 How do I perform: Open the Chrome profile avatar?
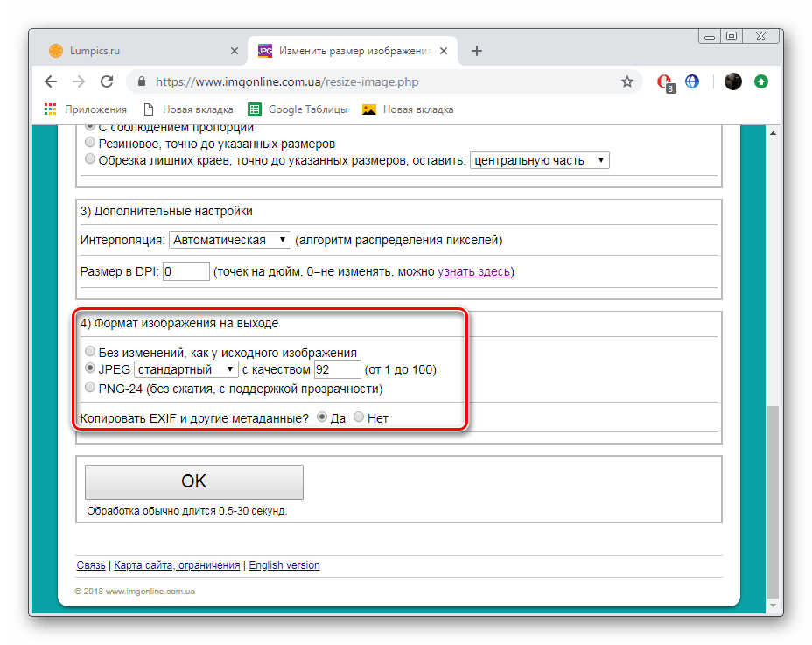732,81
